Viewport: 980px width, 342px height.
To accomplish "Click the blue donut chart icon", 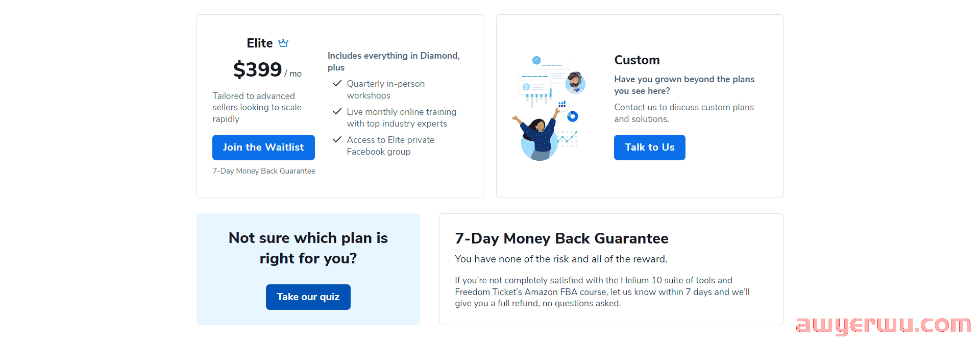I will 573,116.
